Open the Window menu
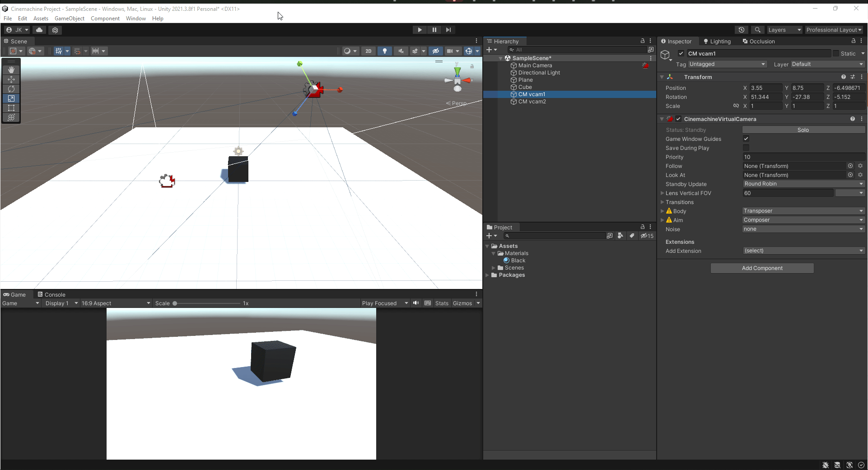This screenshot has width=868, height=470. coord(136,19)
